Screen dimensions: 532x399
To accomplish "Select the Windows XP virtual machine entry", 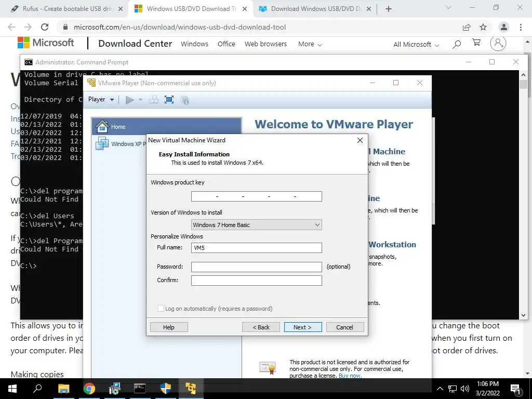I will pyautogui.click(x=121, y=143).
